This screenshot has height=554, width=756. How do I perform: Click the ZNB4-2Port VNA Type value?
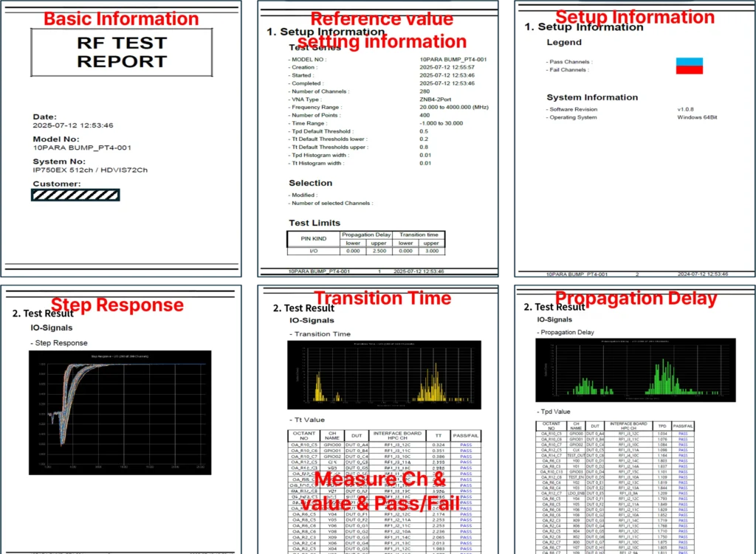coord(435,99)
